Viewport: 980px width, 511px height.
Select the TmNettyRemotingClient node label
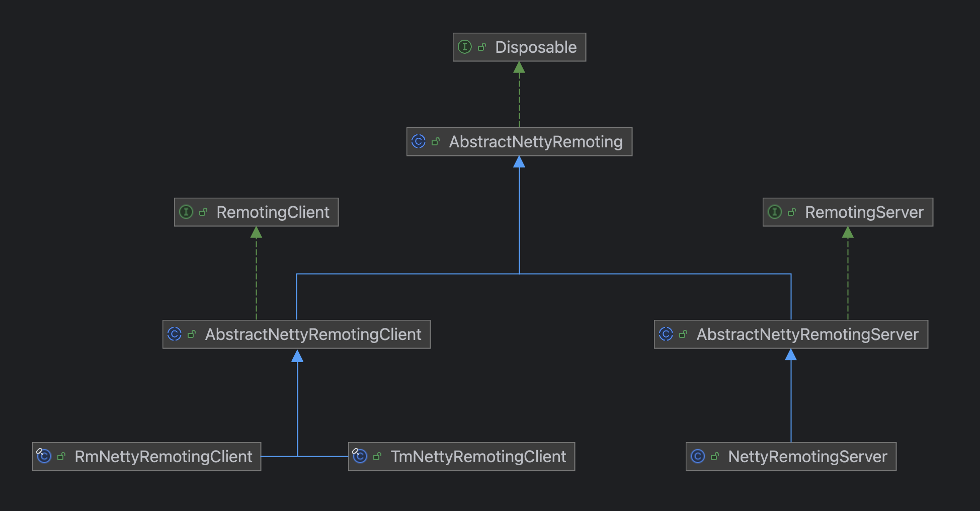[478, 457]
